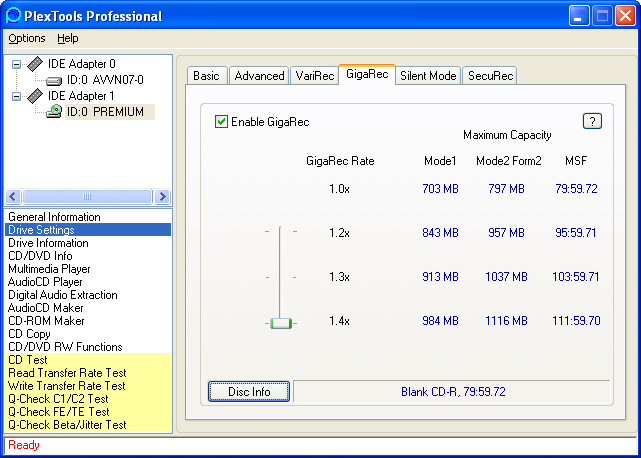The height and width of the screenshot is (458, 641).
Task: Open Write Transfer Rate Test
Action: click(88, 386)
